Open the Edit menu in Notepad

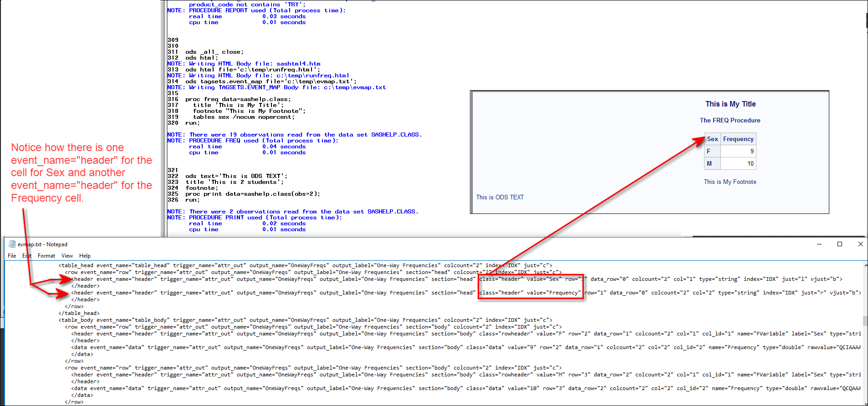coord(27,256)
